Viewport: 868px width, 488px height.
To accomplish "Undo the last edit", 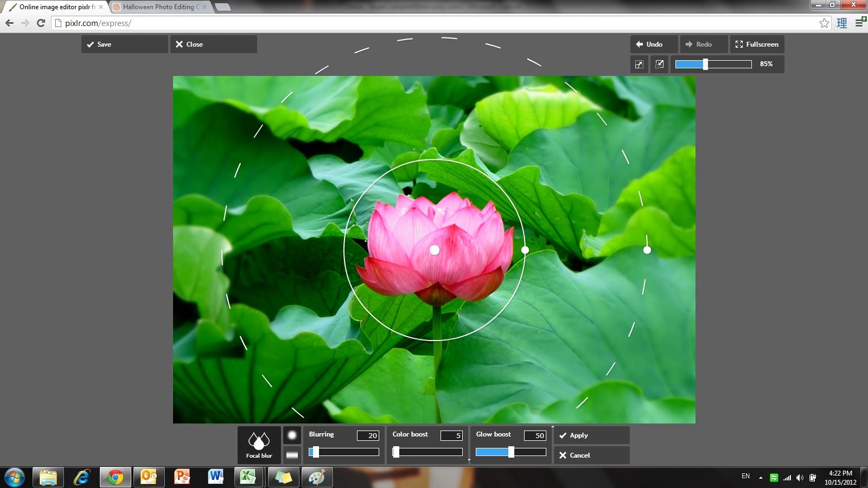I will pos(654,44).
